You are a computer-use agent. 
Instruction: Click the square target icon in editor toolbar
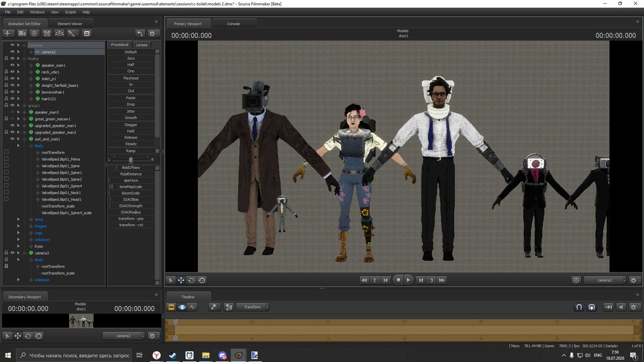86,33
